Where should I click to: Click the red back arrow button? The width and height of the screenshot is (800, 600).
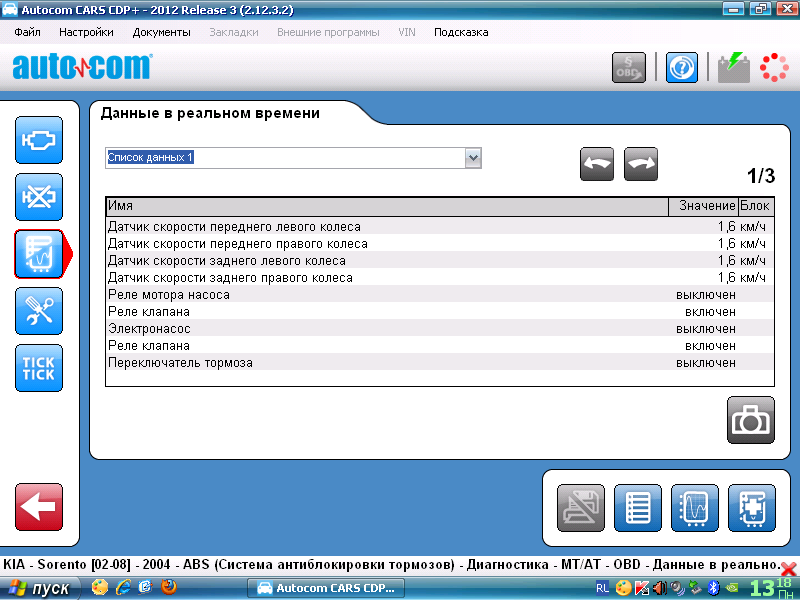coord(39,507)
